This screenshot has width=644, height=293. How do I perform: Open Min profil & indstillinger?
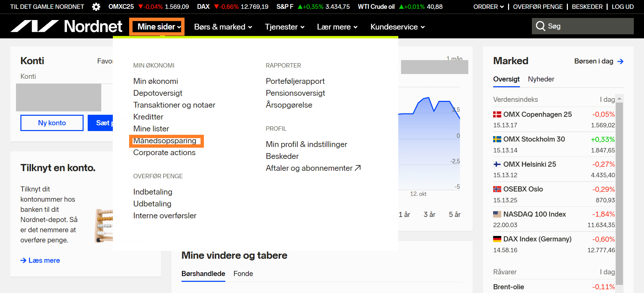[x=307, y=144]
